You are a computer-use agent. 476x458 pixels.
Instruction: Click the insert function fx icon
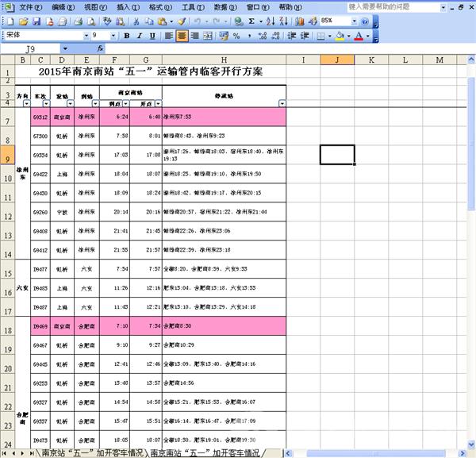(x=101, y=49)
